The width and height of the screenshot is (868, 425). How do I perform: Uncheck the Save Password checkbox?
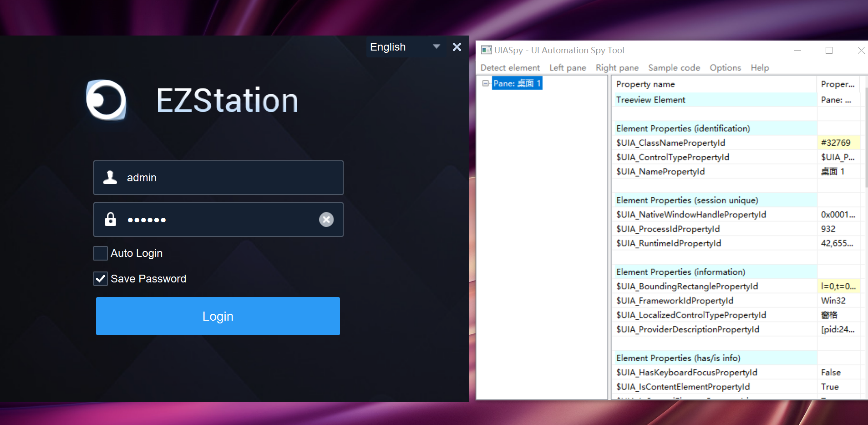coord(101,279)
